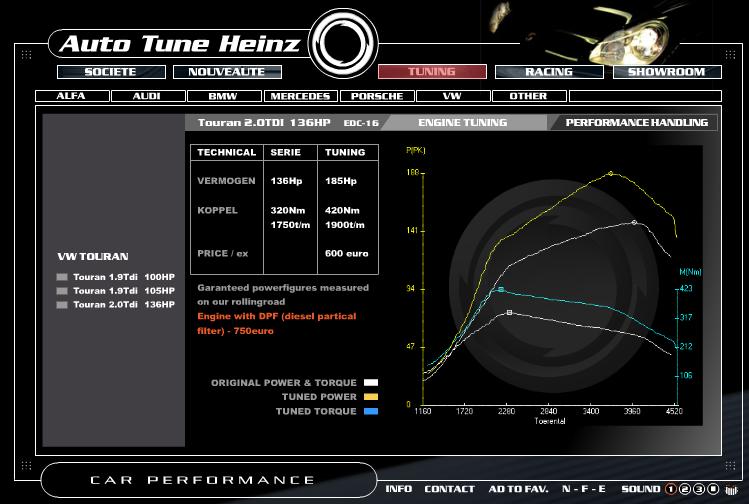Click the sound equalizer bars icon
This screenshot has width=749, height=504.
coord(731,490)
